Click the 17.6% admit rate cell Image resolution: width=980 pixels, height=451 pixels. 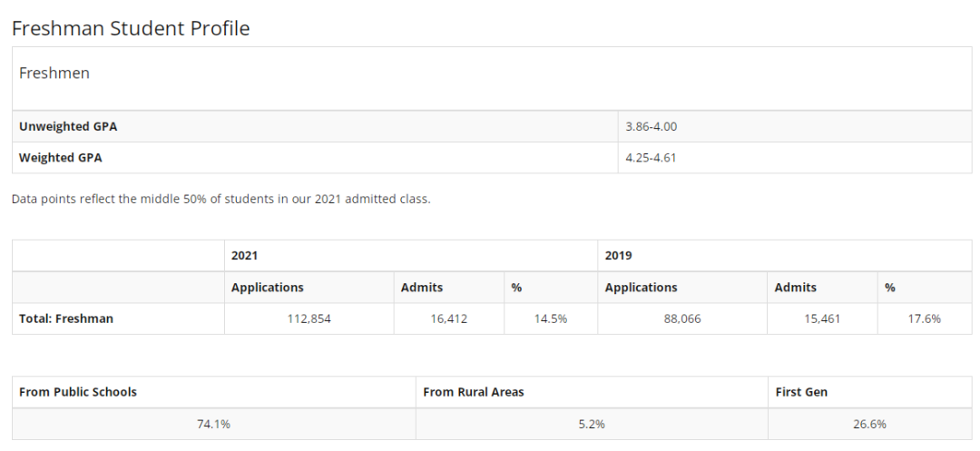coord(925,319)
